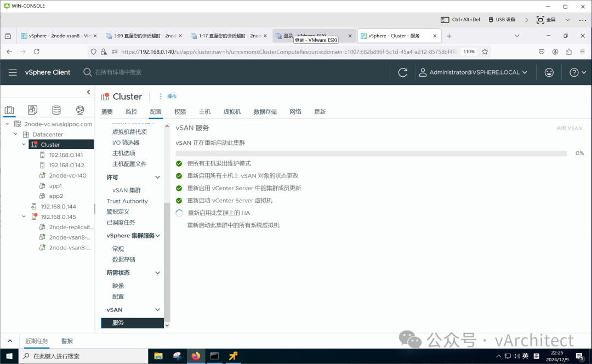Collapse the 许可 section
The image size is (592, 364).
pos(157,177)
